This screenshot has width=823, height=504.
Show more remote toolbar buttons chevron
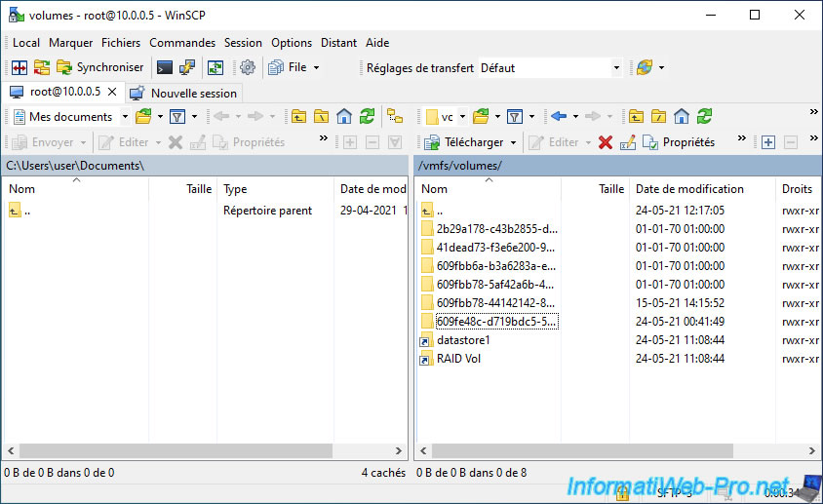742,138
